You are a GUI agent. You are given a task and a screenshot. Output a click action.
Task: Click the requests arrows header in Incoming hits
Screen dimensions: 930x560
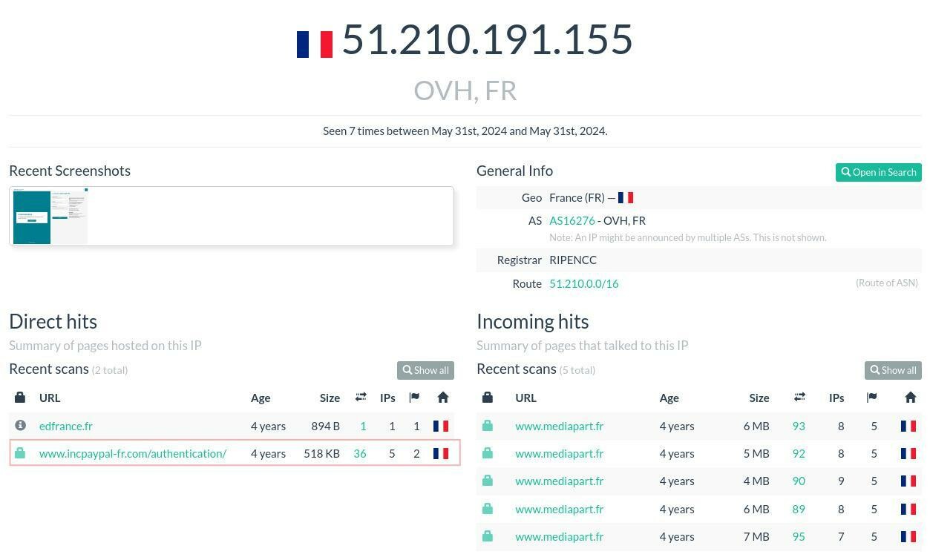coord(799,398)
